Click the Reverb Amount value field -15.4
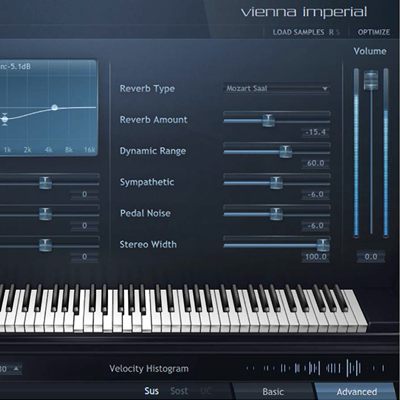The image size is (400, 400). click(x=315, y=132)
